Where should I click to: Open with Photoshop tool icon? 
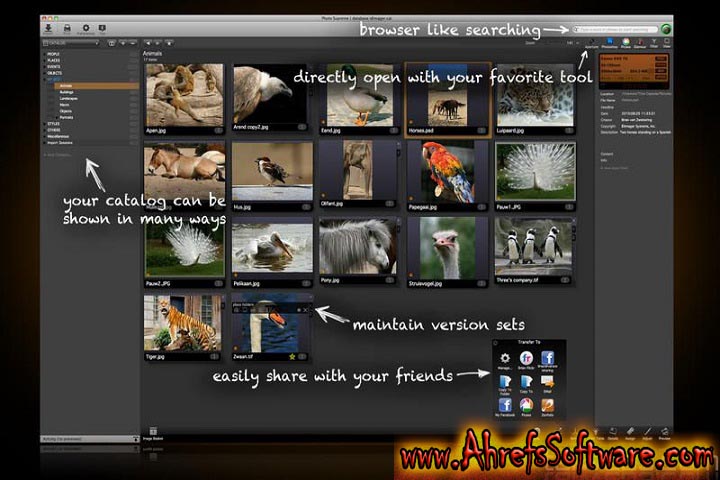click(x=609, y=44)
